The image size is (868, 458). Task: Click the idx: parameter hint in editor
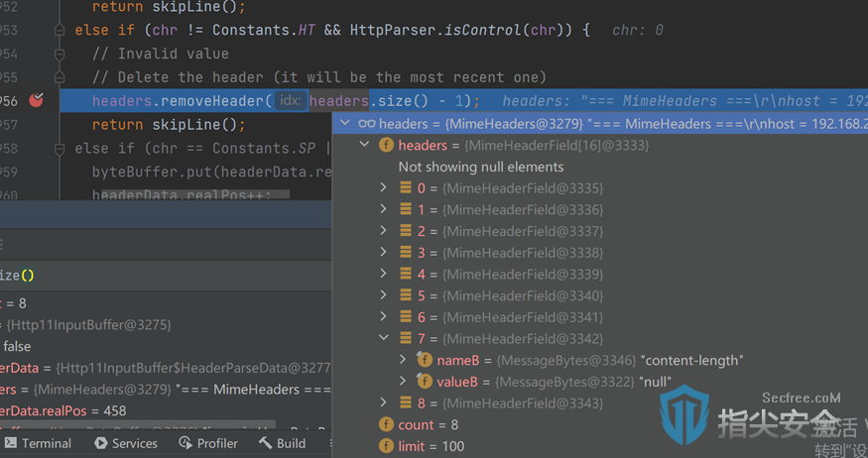[290, 101]
